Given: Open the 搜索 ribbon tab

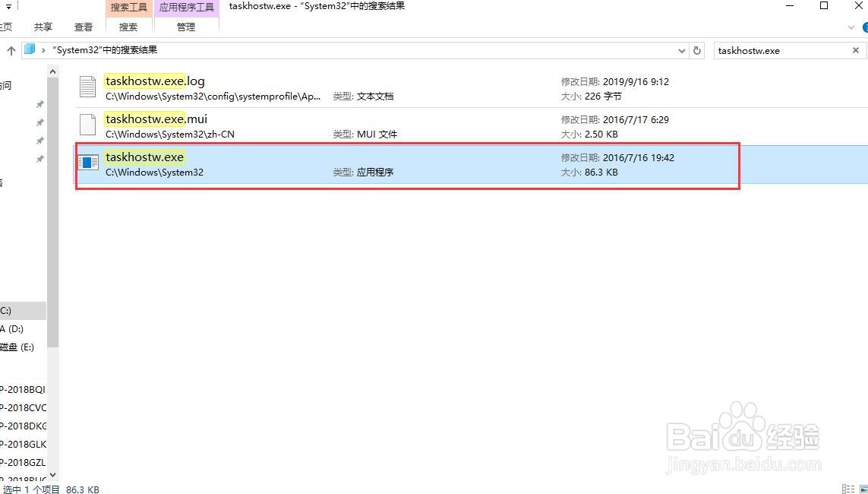Looking at the screenshot, I should [x=127, y=27].
